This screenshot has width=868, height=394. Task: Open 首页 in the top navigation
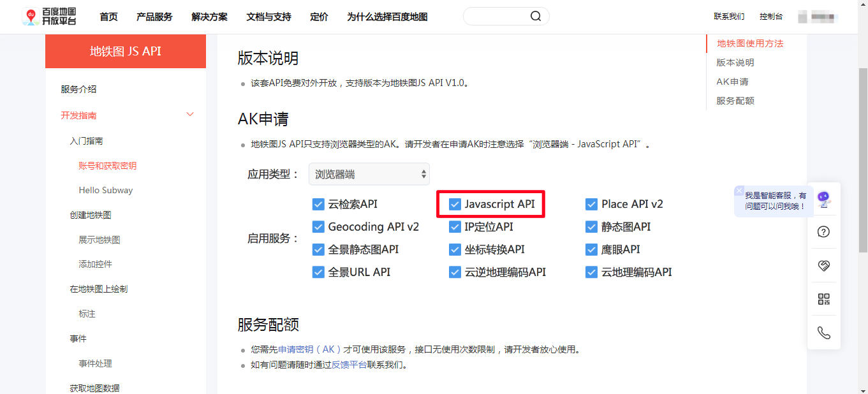[108, 17]
